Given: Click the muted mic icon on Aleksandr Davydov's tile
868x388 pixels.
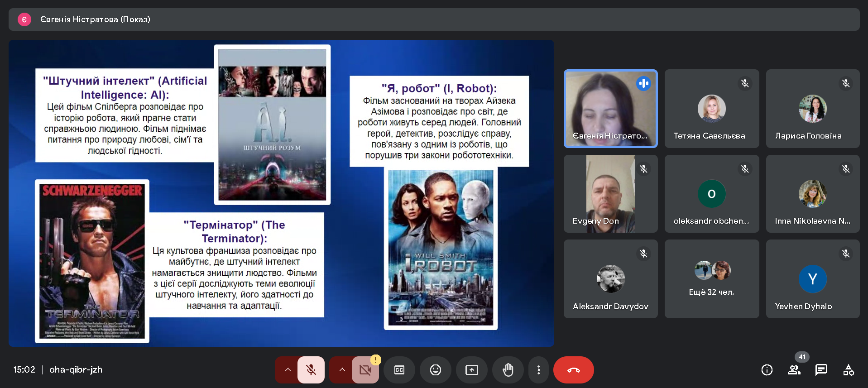Looking at the screenshot, I should tap(643, 254).
